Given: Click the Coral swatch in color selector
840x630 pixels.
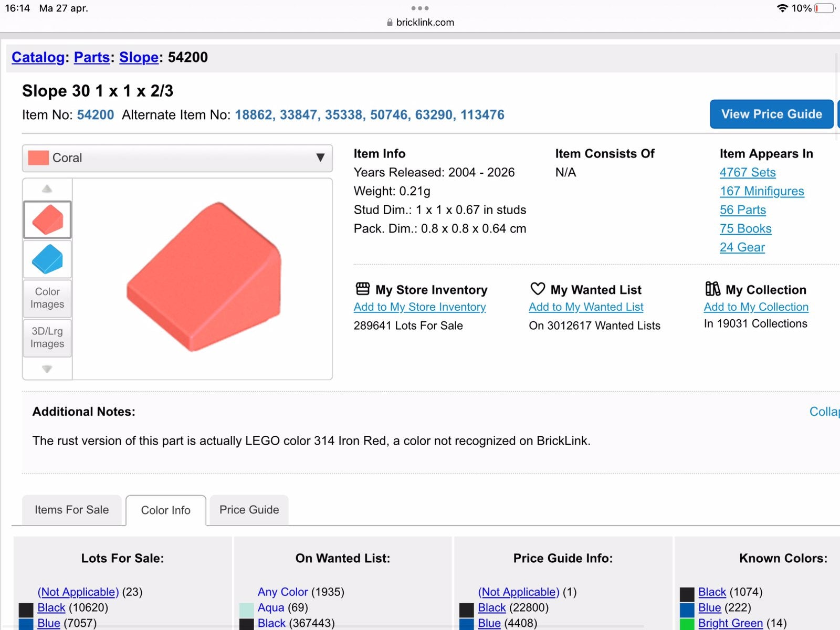Looking at the screenshot, I should (38, 158).
